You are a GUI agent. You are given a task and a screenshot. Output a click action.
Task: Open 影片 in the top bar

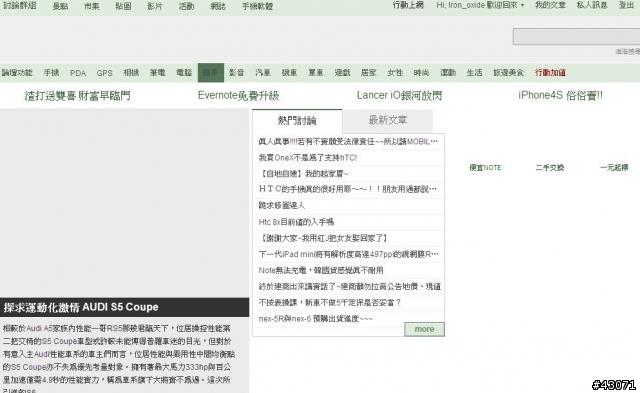pos(154,6)
